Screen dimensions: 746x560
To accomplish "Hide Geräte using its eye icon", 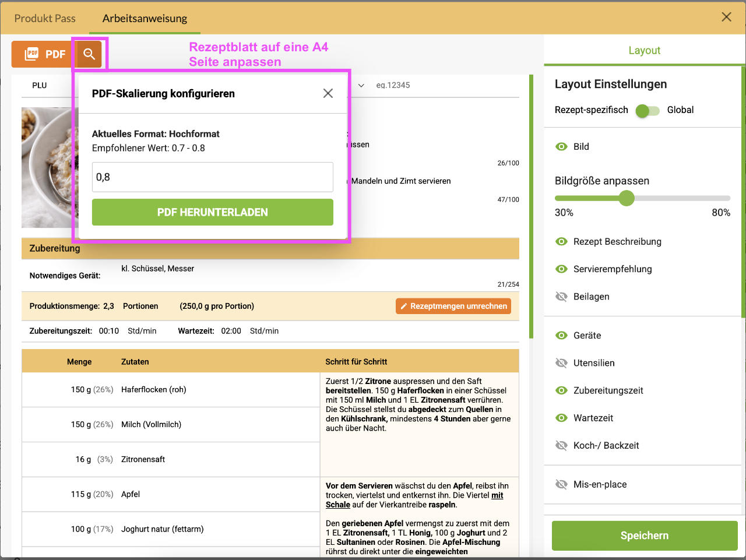I will [x=561, y=336].
